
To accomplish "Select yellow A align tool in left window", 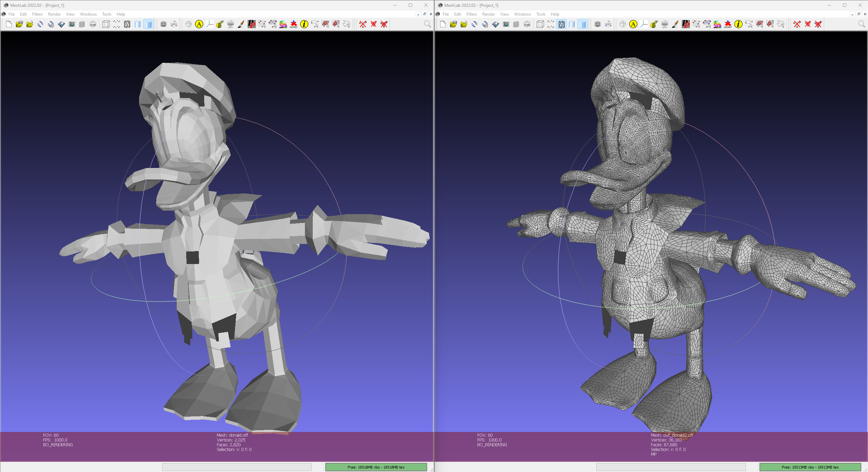I will point(199,24).
